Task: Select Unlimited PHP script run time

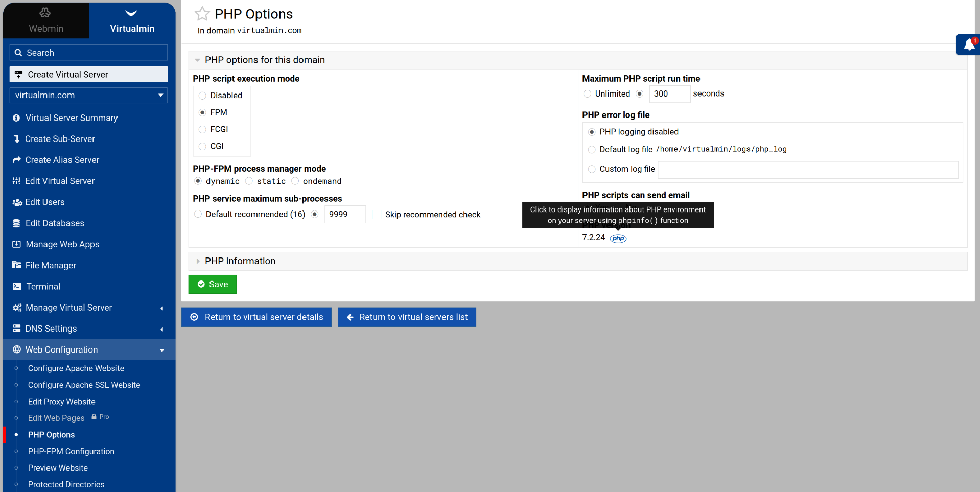Action: point(587,94)
